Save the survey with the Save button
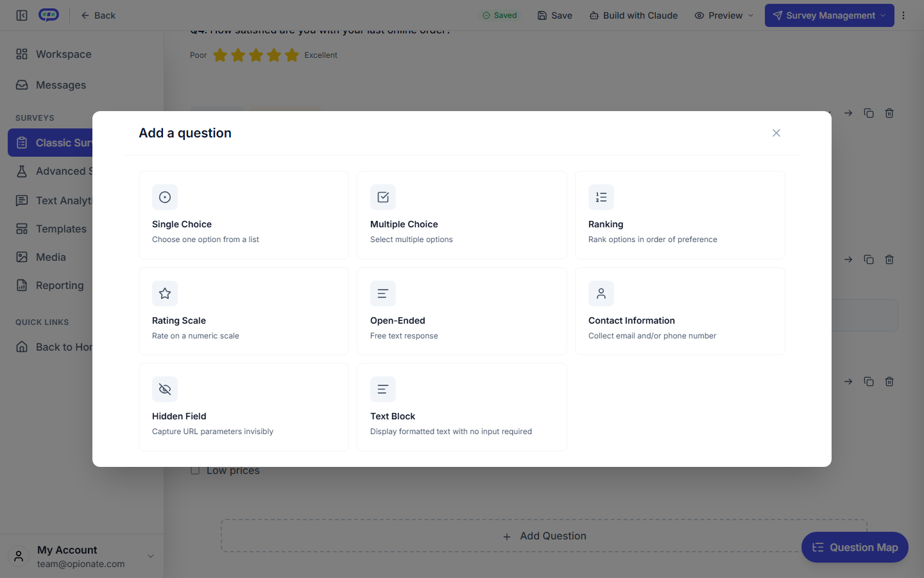Image resolution: width=924 pixels, height=578 pixels. click(555, 15)
